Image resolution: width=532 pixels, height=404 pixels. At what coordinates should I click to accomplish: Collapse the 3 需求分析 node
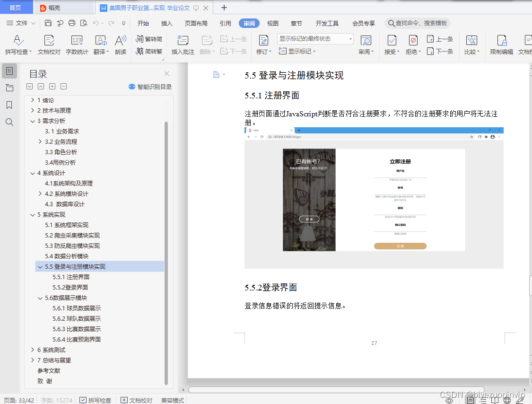33,121
